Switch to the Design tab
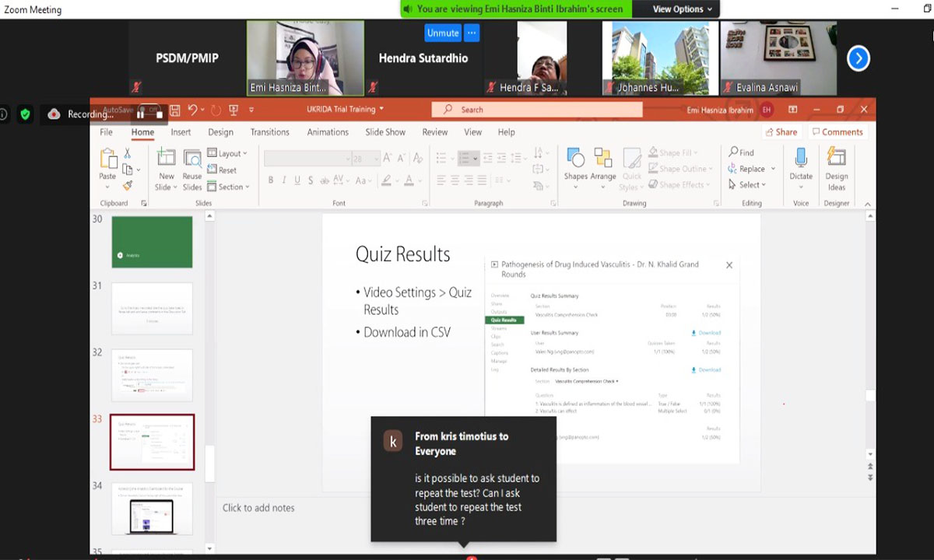 pos(220,132)
